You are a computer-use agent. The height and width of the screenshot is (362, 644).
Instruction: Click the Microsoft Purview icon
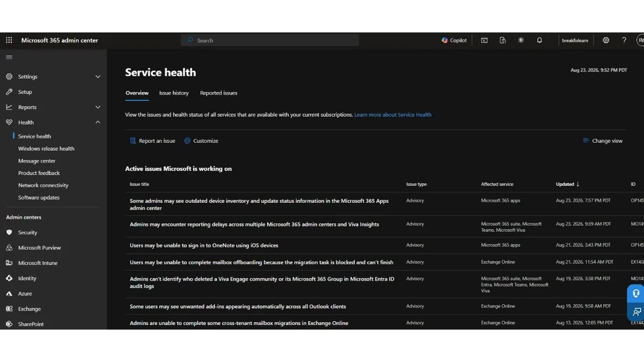tap(9, 248)
